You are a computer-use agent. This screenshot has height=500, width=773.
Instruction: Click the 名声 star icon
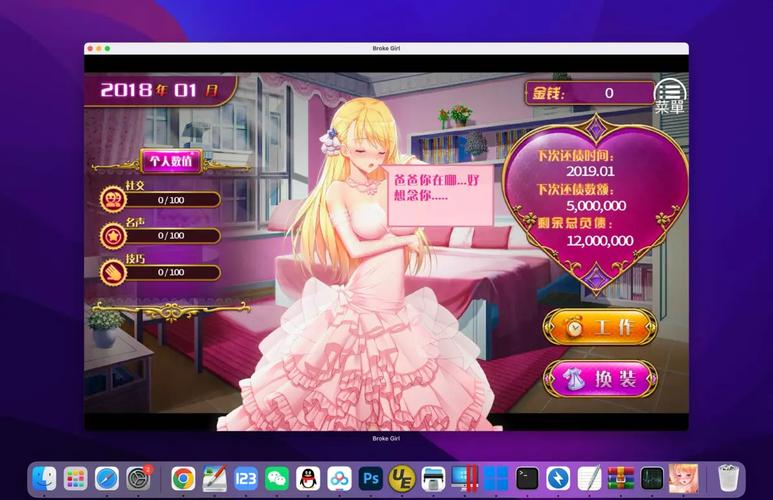coord(113,236)
